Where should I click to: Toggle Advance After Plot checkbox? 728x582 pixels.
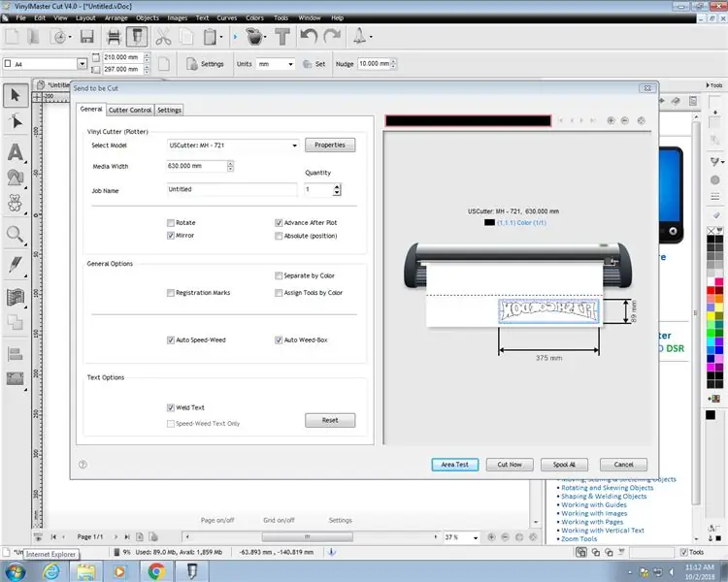coord(279,223)
